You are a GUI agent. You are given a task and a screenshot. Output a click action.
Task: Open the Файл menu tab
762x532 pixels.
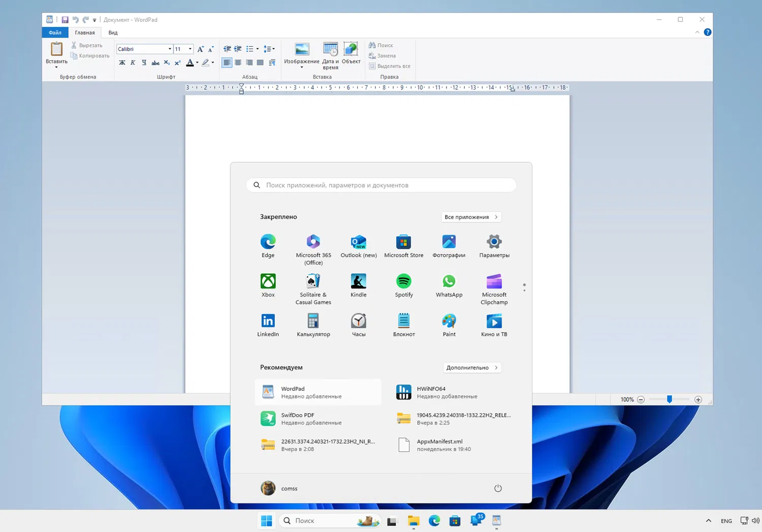[55, 32]
